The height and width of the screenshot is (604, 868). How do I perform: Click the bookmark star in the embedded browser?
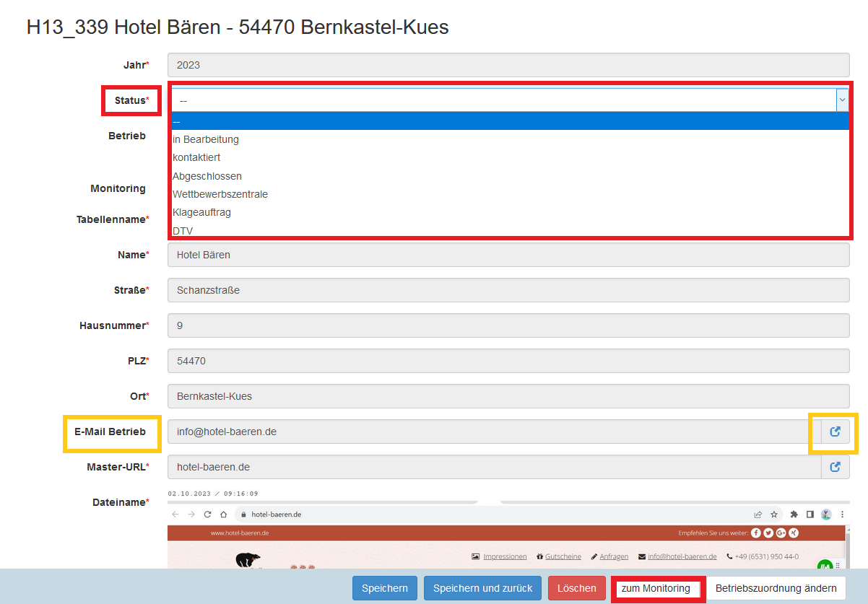773,515
